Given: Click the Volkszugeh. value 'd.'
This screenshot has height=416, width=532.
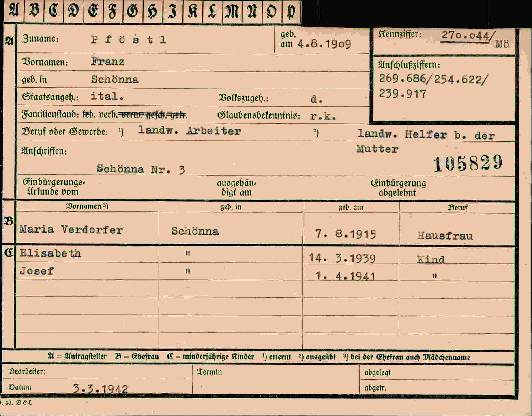Looking at the screenshot, I should pyautogui.click(x=317, y=99).
